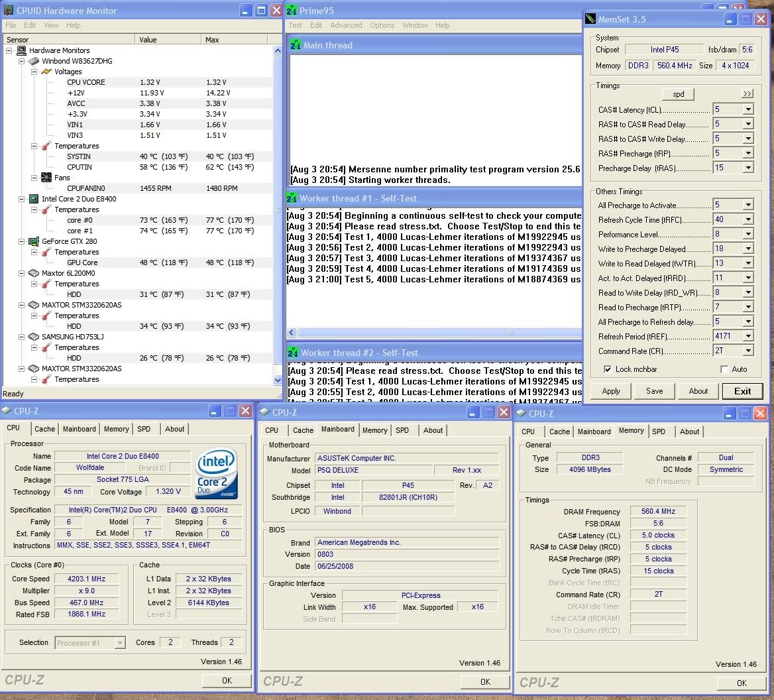Click the Intel Core 2 Duo logo
774x700 pixels.
(x=217, y=473)
